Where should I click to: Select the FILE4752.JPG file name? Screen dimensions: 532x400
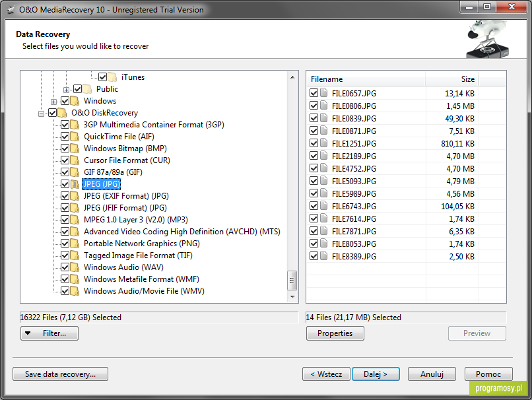click(x=354, y=168)
